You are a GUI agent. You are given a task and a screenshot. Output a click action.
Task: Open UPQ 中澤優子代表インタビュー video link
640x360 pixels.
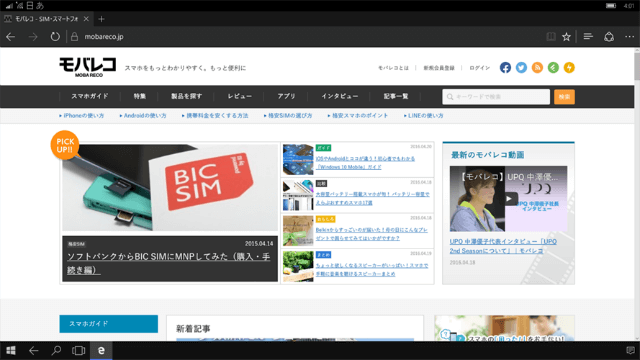[x=503, y=246]
